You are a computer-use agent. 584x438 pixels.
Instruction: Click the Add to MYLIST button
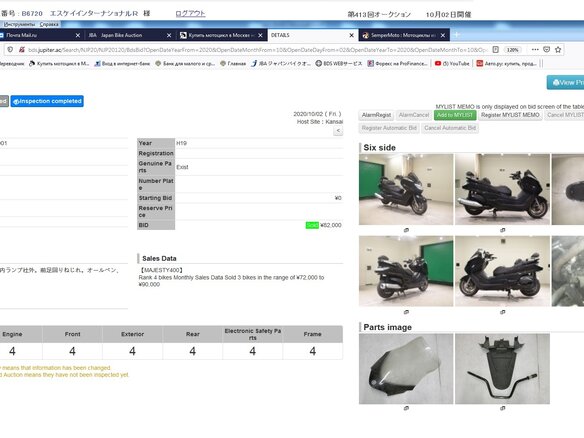[x=455, y=115]
